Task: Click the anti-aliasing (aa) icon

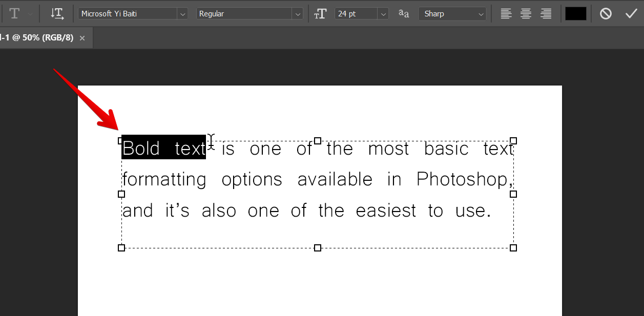Action: pyautogui.click(x=403, y=14)
